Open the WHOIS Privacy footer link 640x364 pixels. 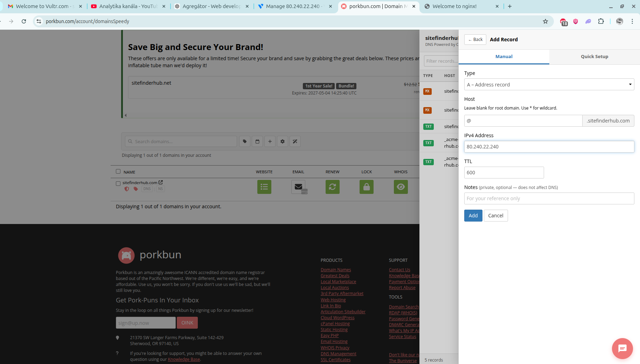[335, 348]
